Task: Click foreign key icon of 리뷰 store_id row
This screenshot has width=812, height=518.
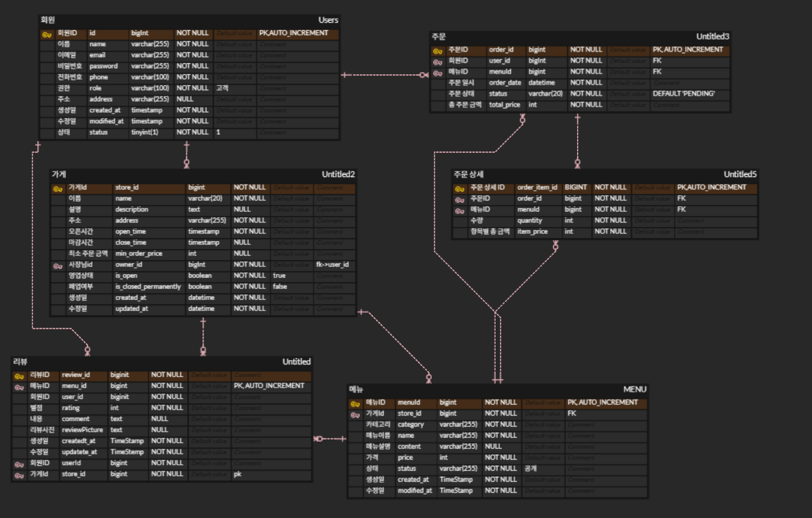Action: pyautogui.click(x=19, y=475)
